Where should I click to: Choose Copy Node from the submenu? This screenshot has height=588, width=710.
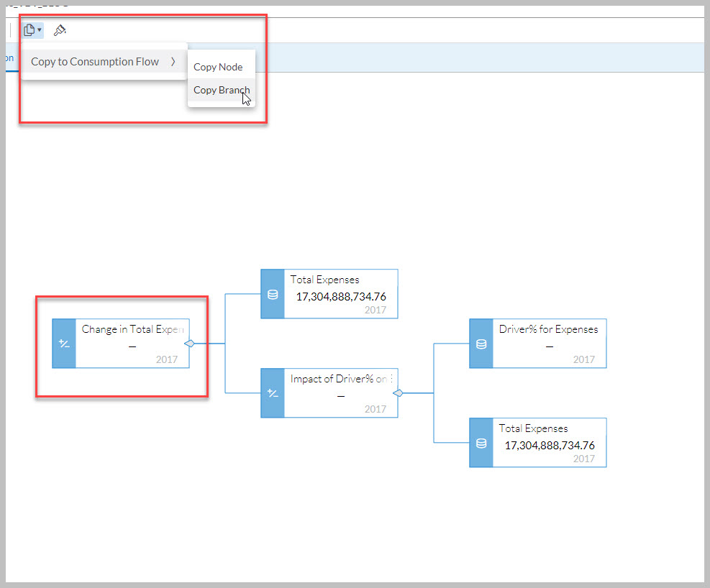(218, 67)
